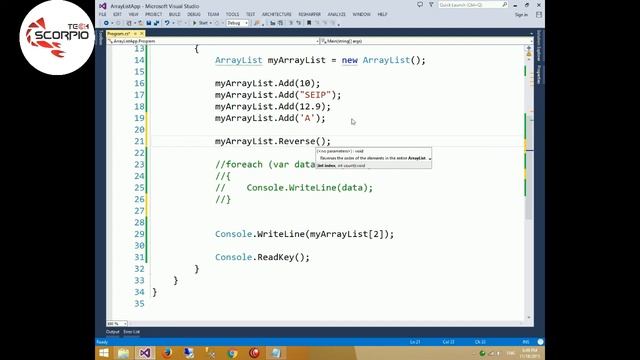Click the notifications filter funnel icon
The width and height of the screenshot is (640, 360).
431,5
